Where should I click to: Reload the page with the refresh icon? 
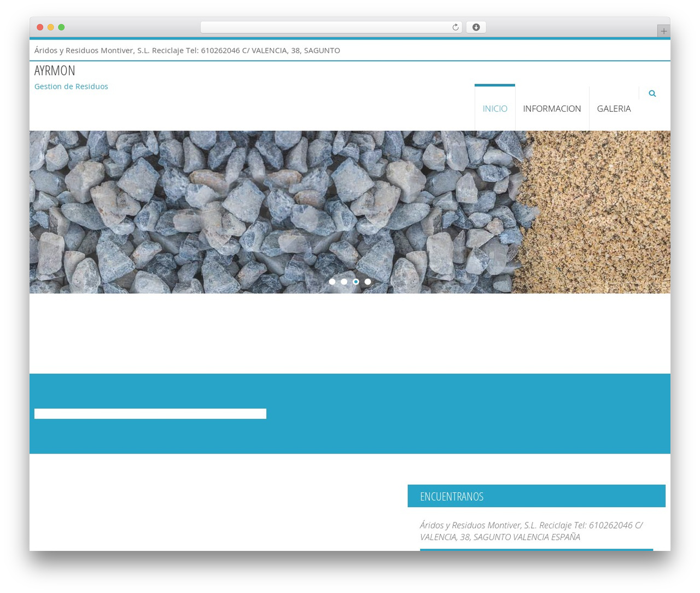point(455,27)
